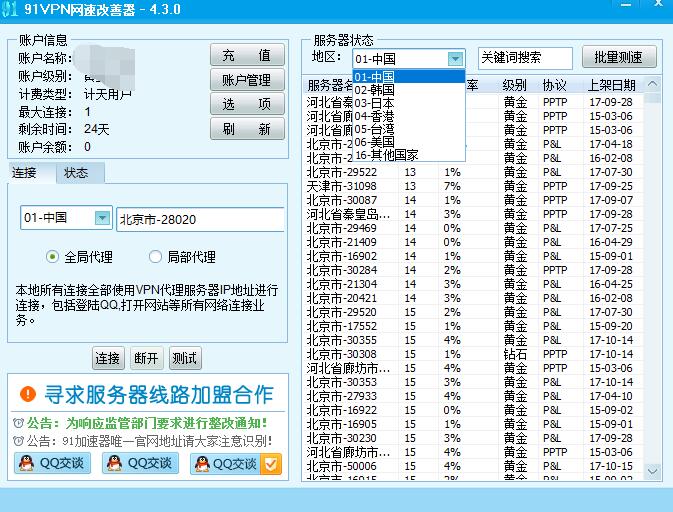Choose 02-韩国 in the region list
The width and height of the screenshot is (673, 512).
click(x=409, y=90)
